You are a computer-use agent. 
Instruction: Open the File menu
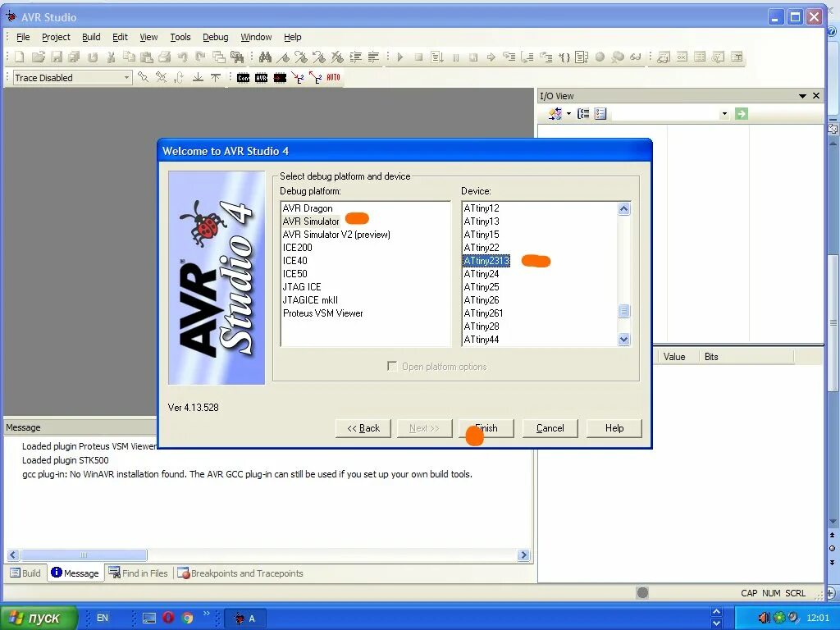pos(23,37)
